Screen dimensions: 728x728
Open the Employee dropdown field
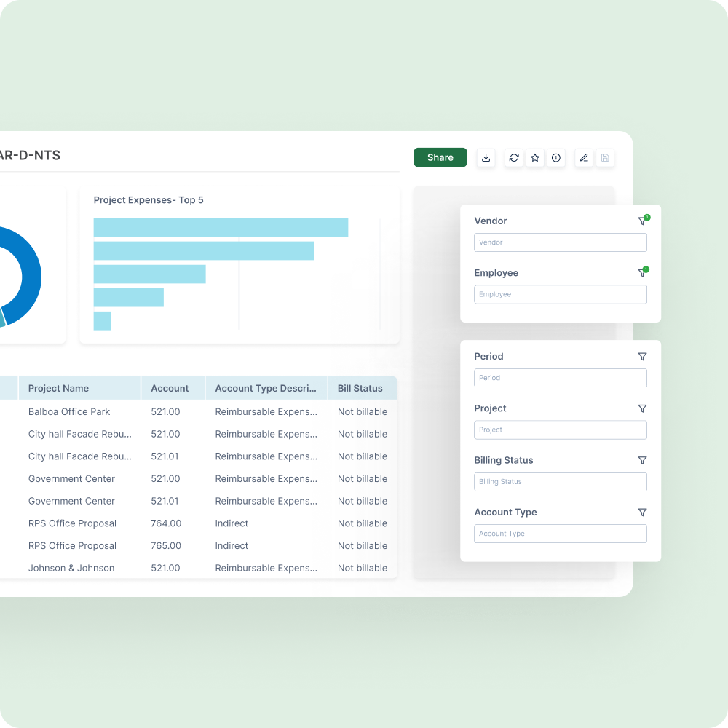tap(560, 294)
